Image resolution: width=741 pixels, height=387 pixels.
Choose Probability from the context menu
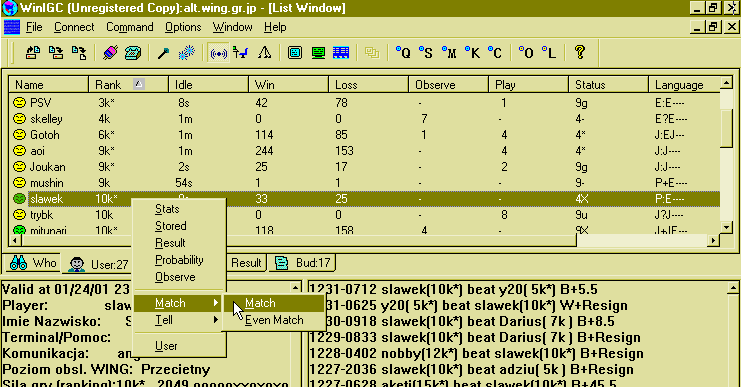tap(180, 260)
